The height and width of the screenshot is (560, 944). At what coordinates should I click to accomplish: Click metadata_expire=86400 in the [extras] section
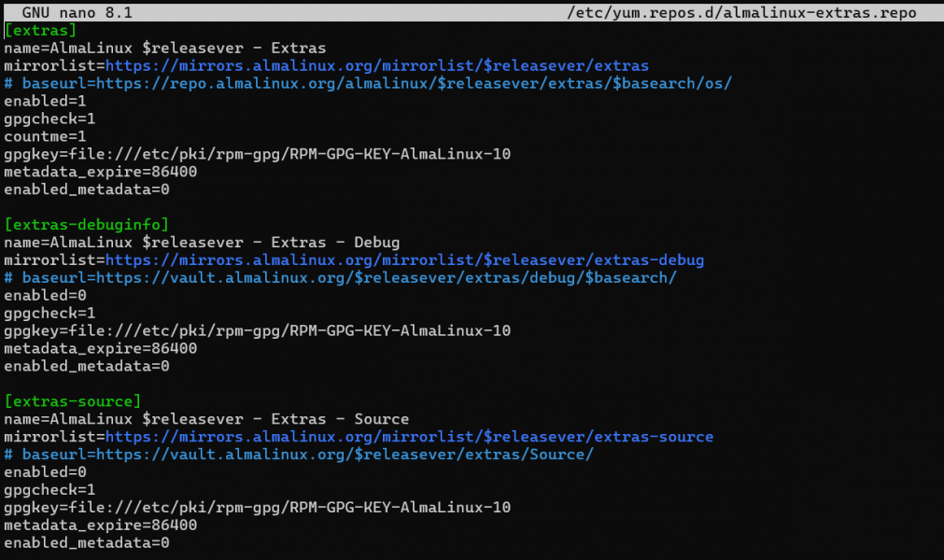pos(101,172)
